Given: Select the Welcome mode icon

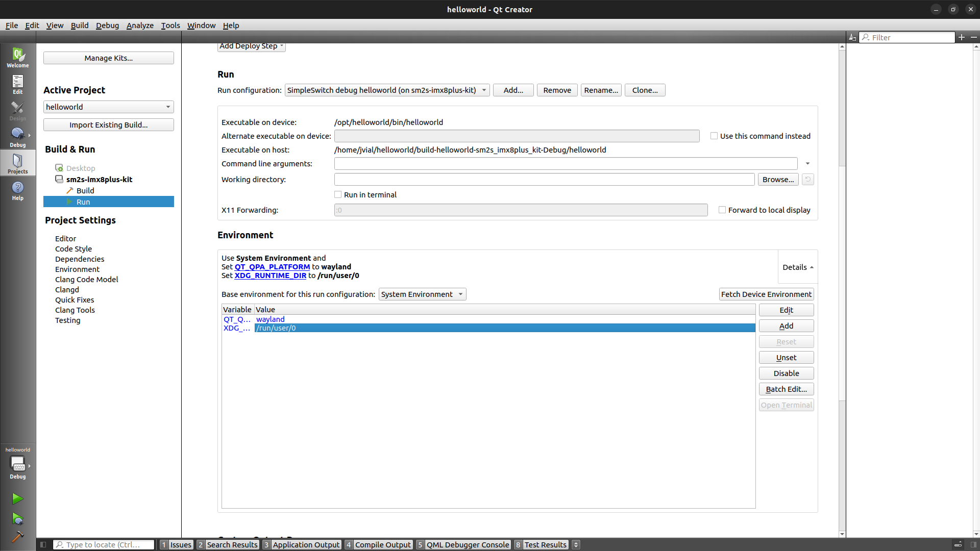Looking at the screenshot, I should pyautogui.click(x=17, y=58).
